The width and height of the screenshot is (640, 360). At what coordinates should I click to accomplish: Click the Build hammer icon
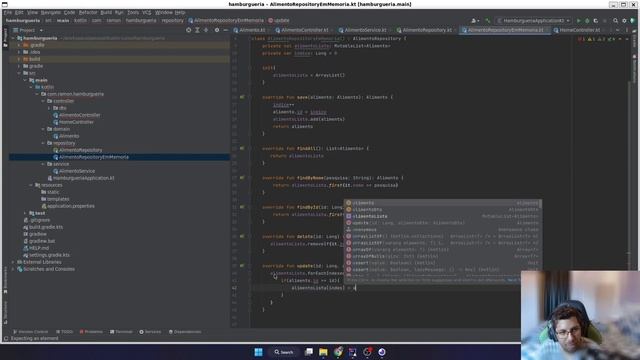tap(487, 20)
